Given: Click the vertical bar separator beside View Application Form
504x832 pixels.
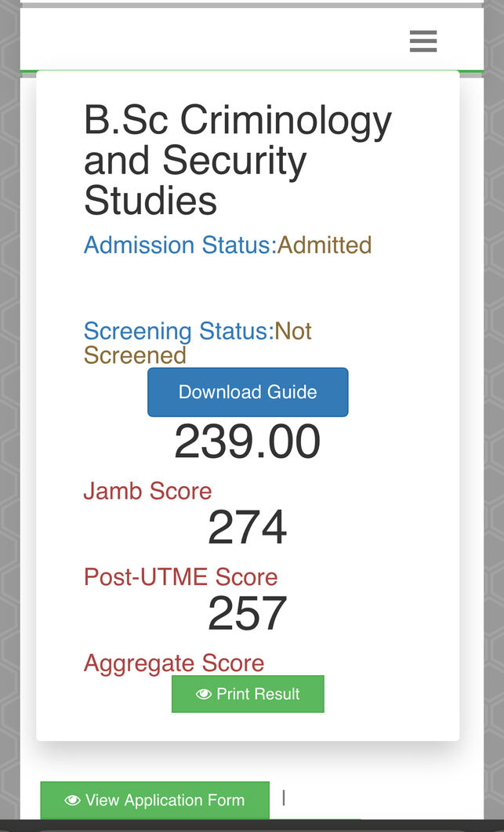Looking at the screenshot, I should tap(284, 797).
